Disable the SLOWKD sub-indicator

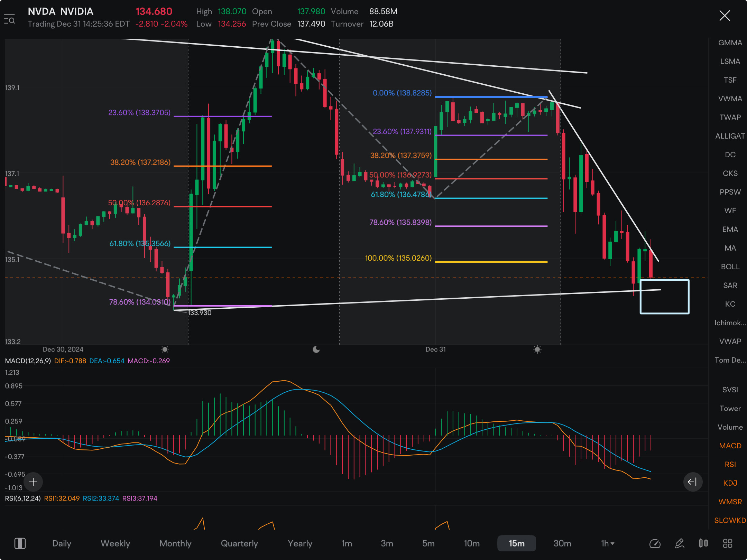point(730,520)
